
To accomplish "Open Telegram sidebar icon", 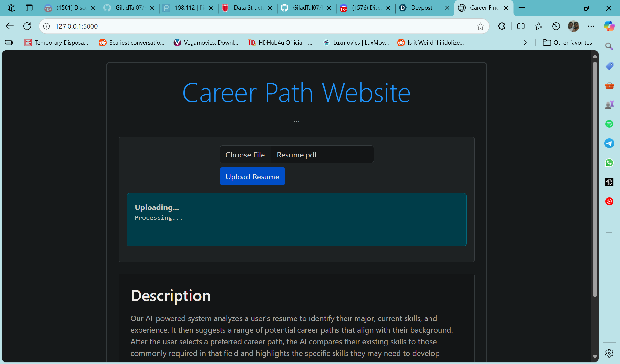I will [x=609, y=143].
